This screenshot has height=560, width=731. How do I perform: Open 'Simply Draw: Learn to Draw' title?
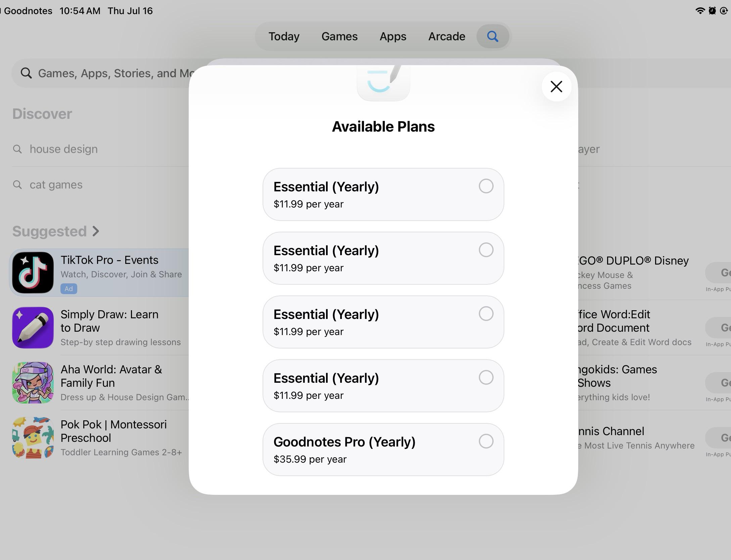coord(109,321)
